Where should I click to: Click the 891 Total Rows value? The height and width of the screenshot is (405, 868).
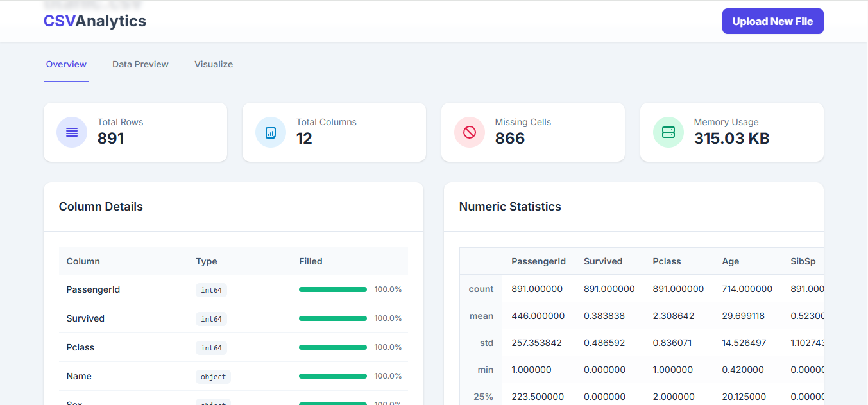click(110, 139)
